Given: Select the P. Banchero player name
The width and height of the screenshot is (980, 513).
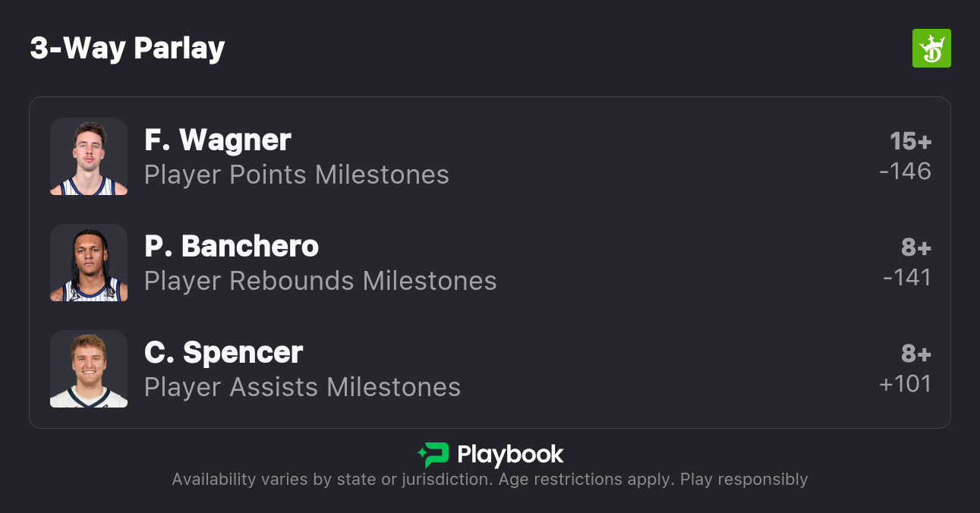Looking at the screenshot, I should [232, 247].
